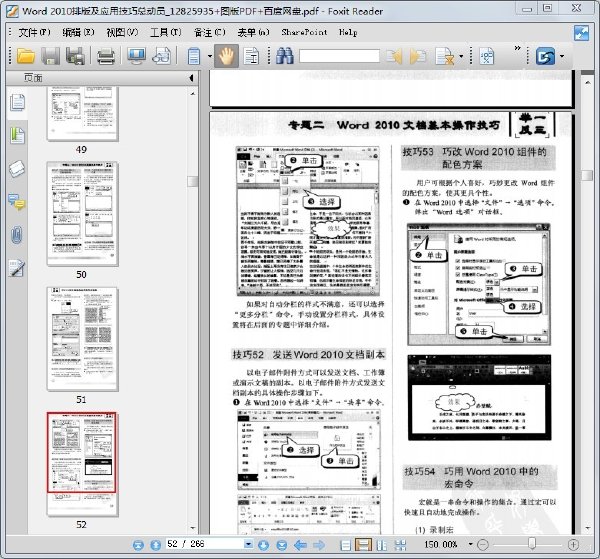Click the page number field showing 52 / 266
The height and width of the screenshot is (559, 600).
[205, 544]
